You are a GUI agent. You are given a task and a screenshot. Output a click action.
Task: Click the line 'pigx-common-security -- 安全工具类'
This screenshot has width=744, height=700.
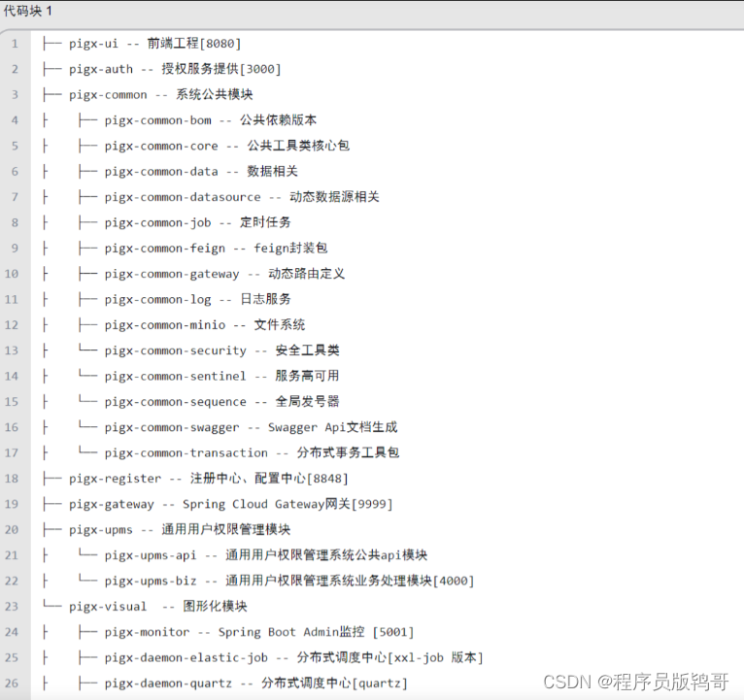222,350
